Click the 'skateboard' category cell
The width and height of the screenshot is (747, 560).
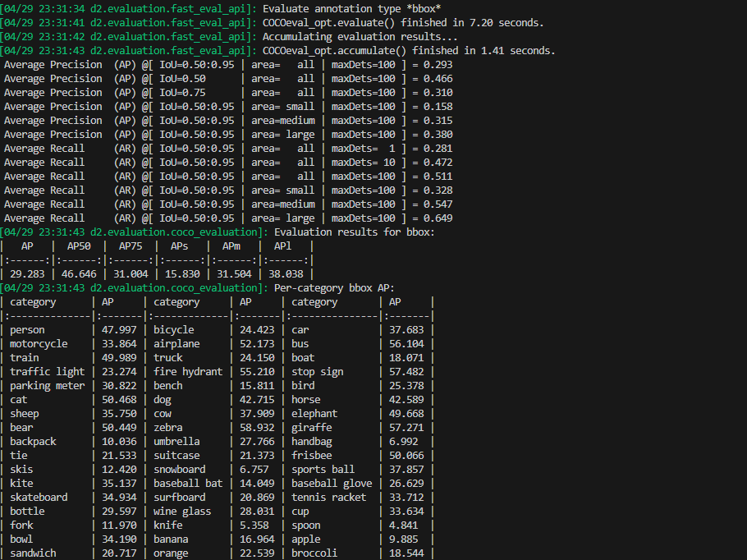pos(39,497)
